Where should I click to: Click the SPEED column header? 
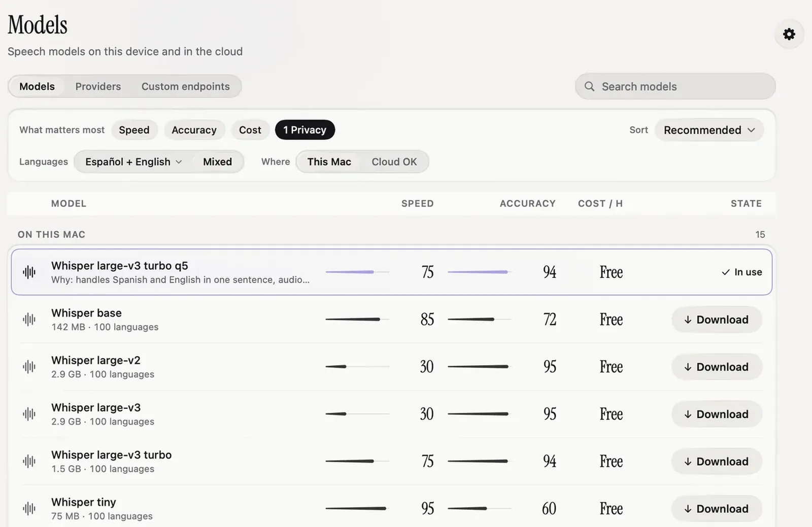[x=418, y=203]
